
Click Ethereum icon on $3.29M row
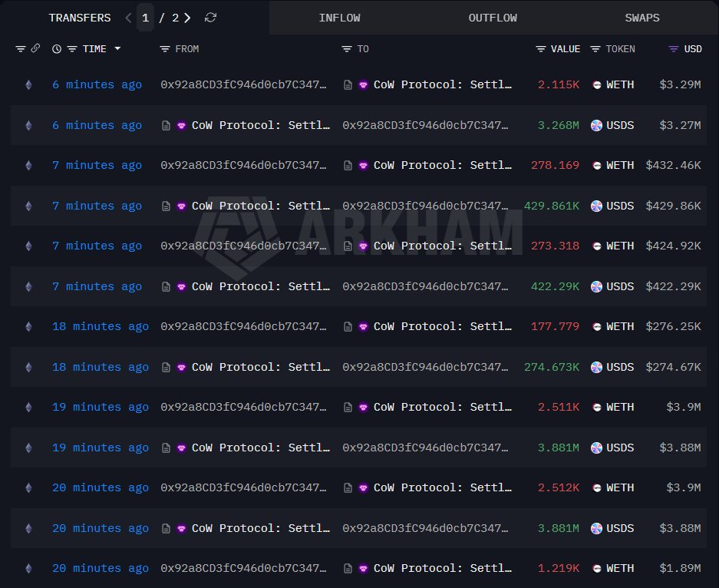point(28,85)
